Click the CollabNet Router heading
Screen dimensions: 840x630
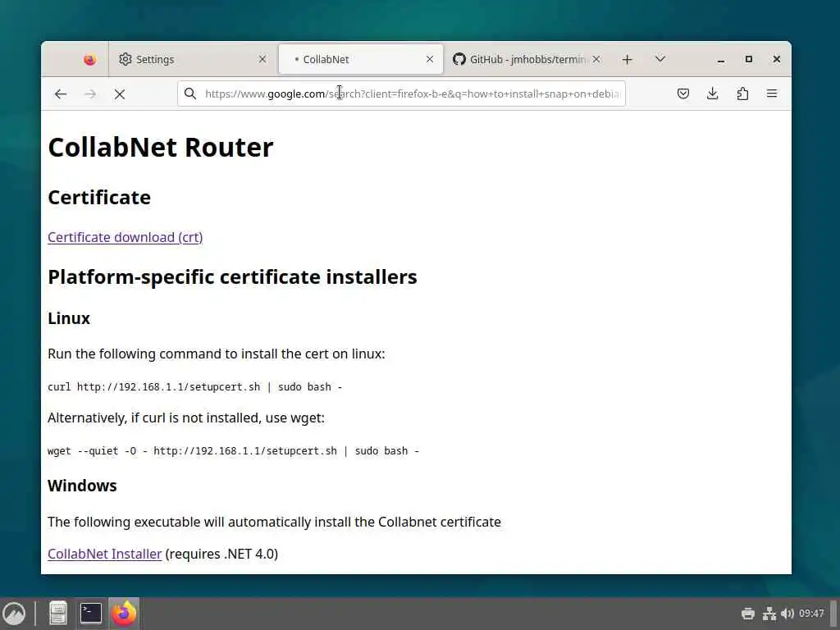(x=161, y=148)
